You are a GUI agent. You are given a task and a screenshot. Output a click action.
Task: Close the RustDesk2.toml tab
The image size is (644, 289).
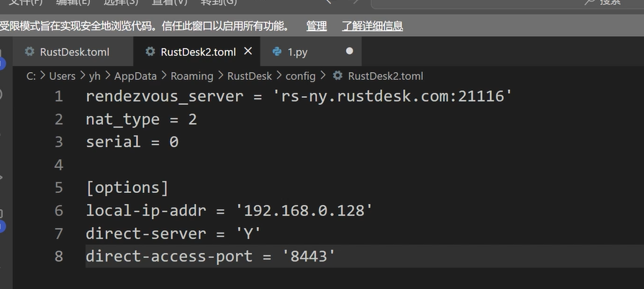[x=249, y=51]
